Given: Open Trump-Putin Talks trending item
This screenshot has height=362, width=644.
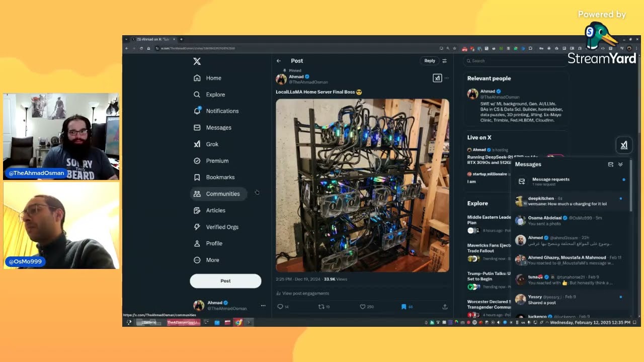Looking at the screenshot, I should 488,279.
